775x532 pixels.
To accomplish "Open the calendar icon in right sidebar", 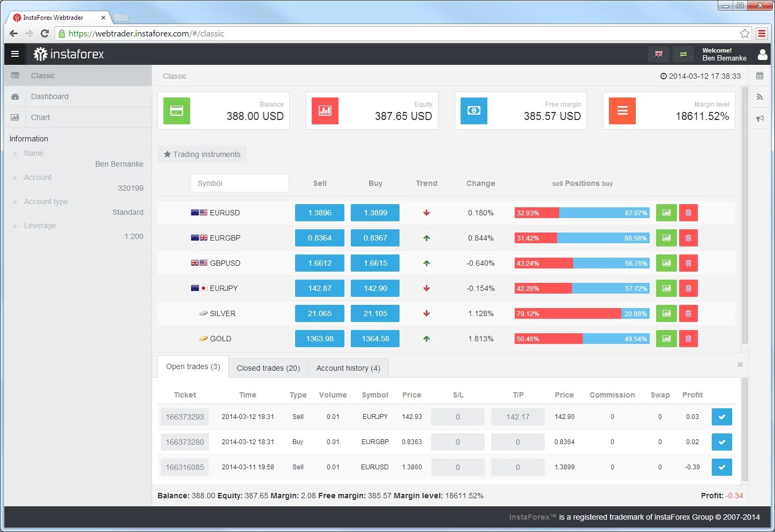I will [759, 76].
